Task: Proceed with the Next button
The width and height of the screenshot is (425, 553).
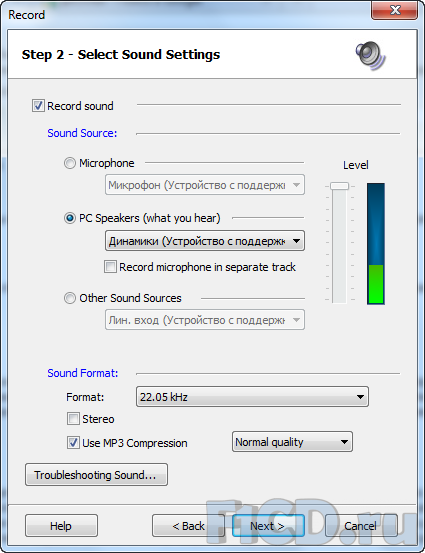Action: 268,525
